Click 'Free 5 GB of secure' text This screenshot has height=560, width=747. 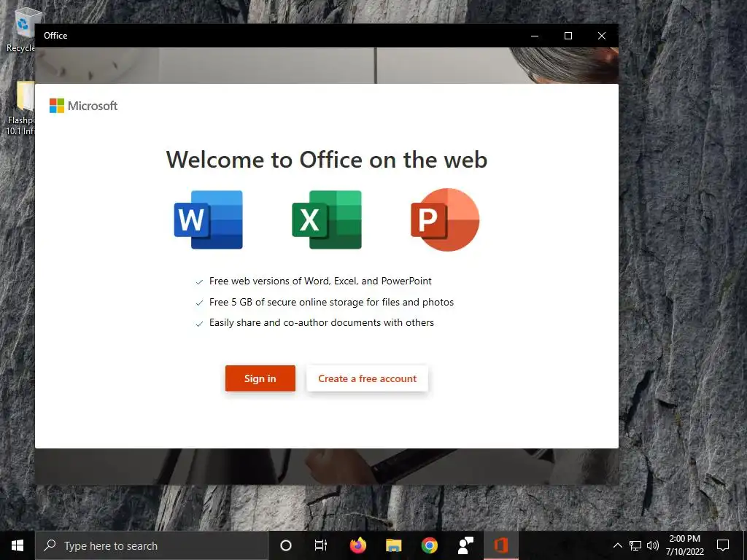332,302
